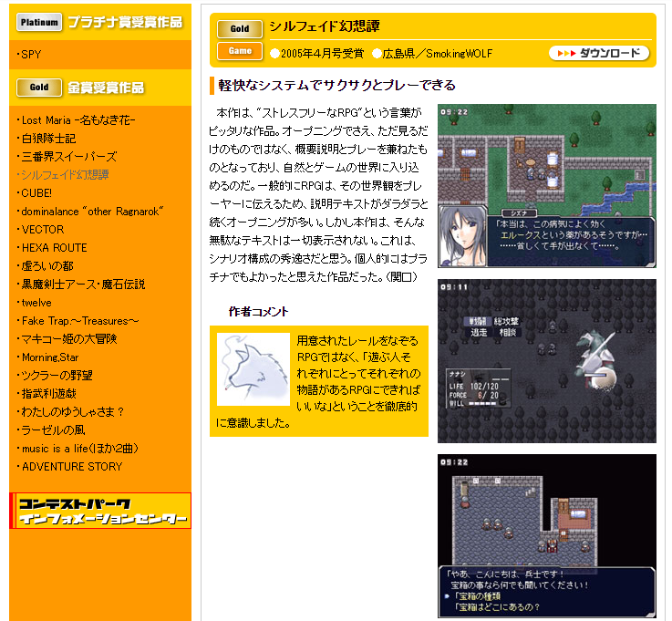Screen dimensions: 672x621
Task: Click the Platinum badge icon in sidebar
Action: pyautogui.click(x=39, y=22)
